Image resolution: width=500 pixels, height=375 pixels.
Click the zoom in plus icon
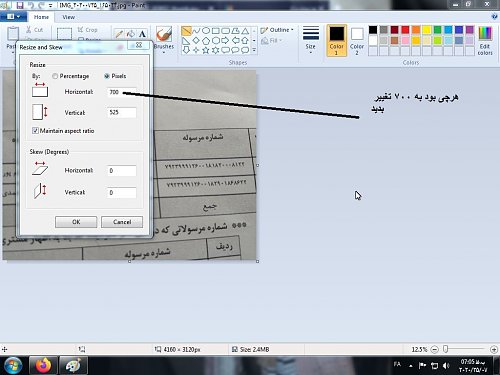point(494,349)
